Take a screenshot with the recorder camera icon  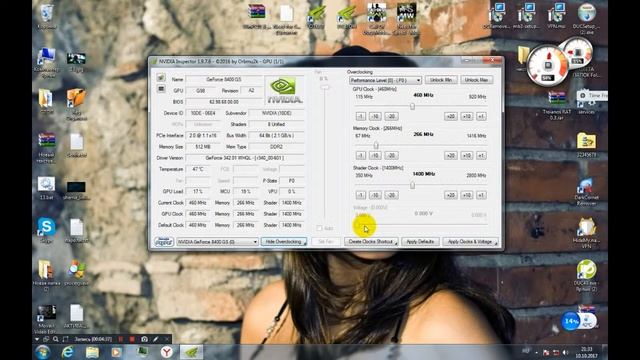(x=144, y=339)
